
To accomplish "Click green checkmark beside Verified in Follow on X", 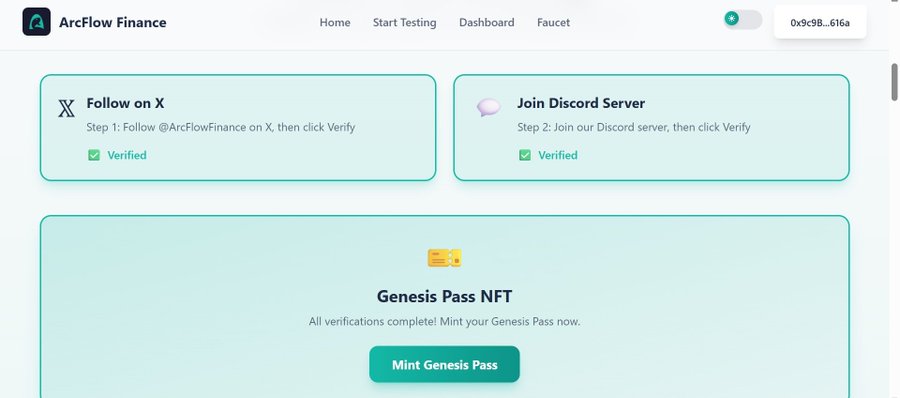I will click(94, 155).
